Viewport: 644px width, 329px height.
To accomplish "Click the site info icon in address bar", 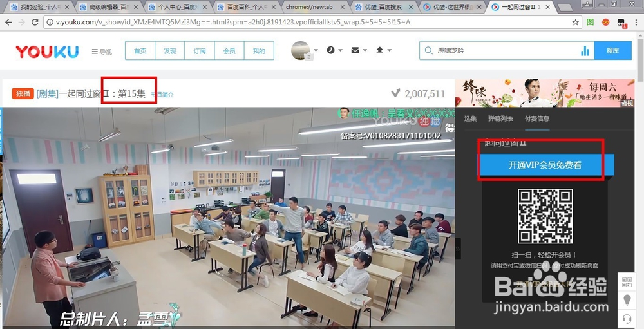I will (x=50, y=22).
